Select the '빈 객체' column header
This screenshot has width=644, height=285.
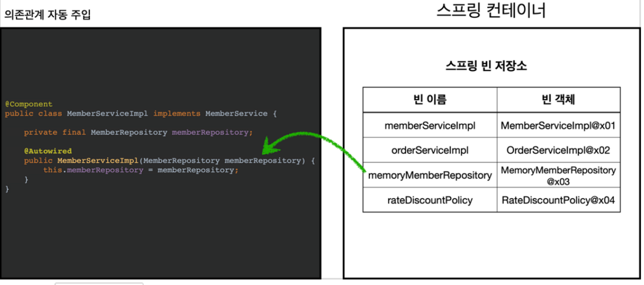tap(558, 100)
